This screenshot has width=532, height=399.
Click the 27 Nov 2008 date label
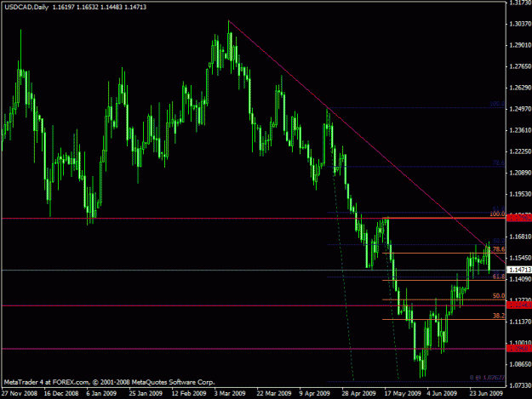(19, 394)
